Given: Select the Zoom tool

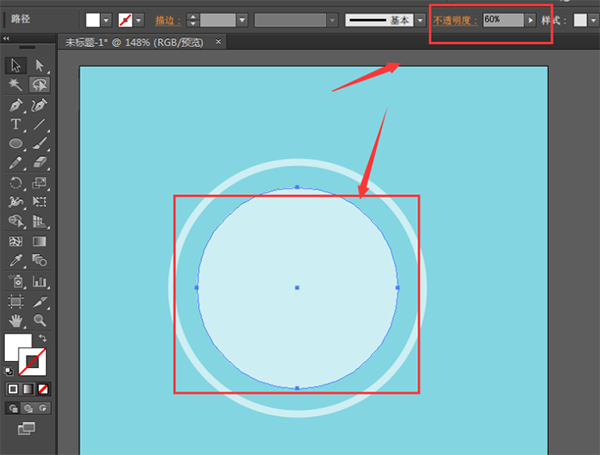Looking at the screenshot, I should tap(39, 320).
